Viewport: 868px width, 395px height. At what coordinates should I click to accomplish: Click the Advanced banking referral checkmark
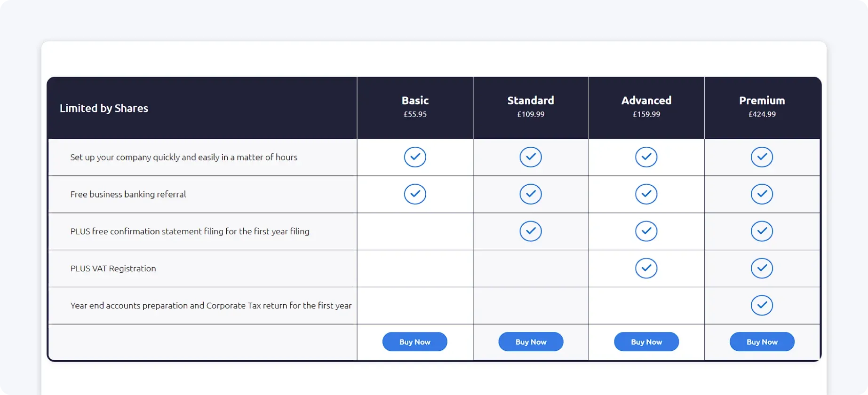pyautogui.click(x=646, y=194)
